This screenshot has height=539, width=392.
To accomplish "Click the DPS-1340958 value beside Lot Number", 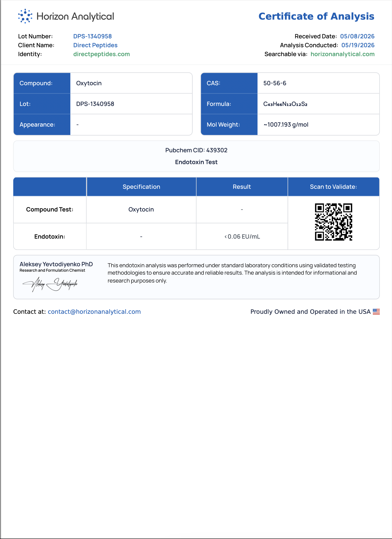I will pos(93,36).
